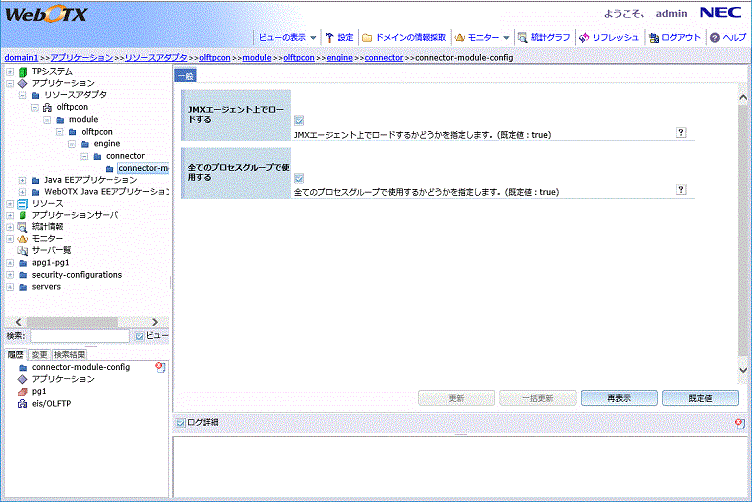752x502 pixels.
Task: Click the 再表示 button
Action: coord(618,398)
